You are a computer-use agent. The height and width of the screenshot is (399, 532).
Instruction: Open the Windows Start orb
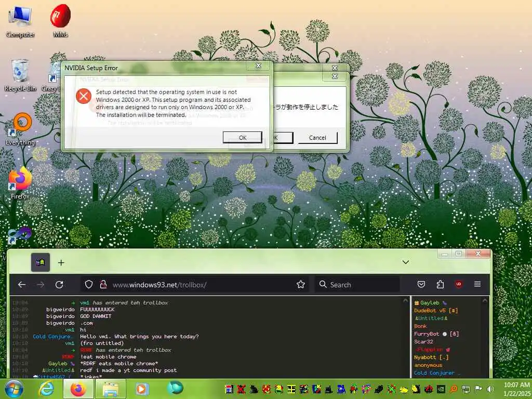tap(14, 389)
